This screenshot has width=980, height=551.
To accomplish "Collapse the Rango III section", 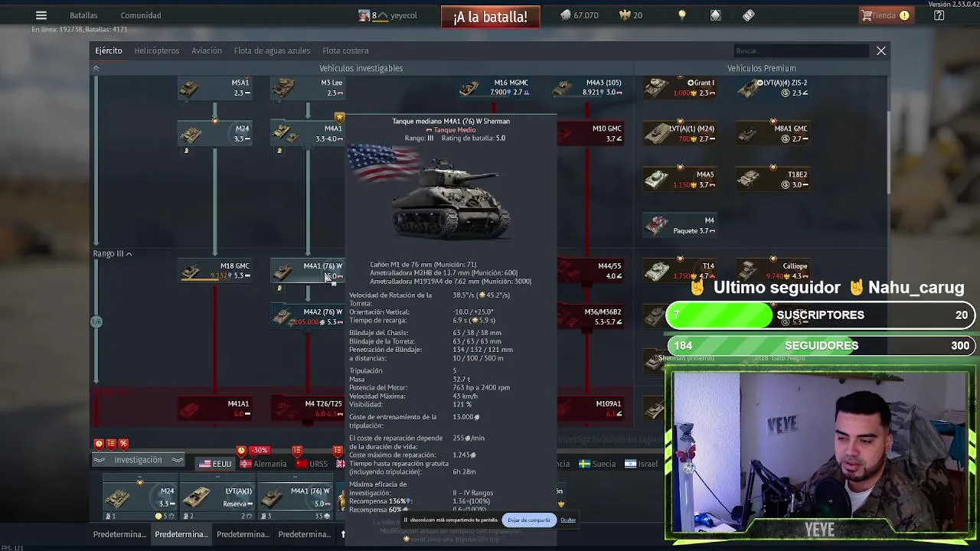I will click(x=113, y=253).
